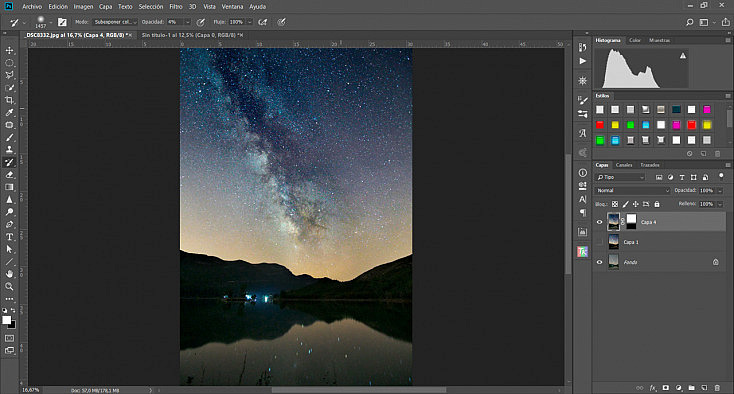This screenshot has height=394, width=734.
Task: Open the search icon in options bar
Action: pyautogui.click(x=690, y=22)
